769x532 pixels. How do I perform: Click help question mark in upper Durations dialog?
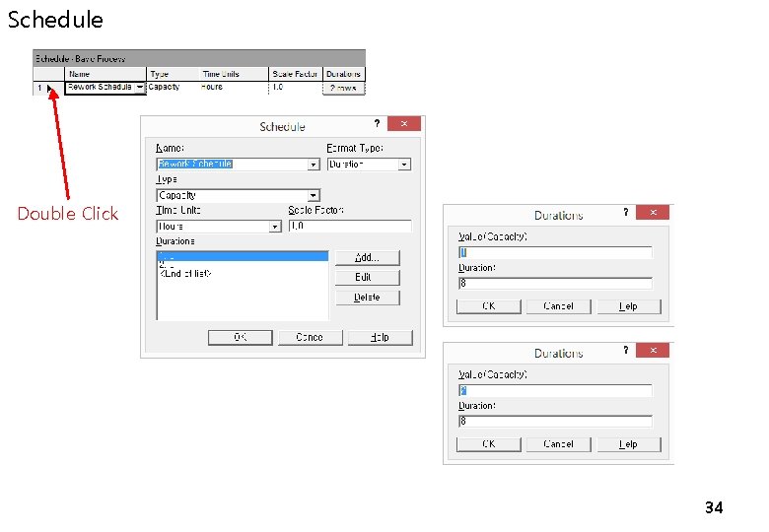625,212
